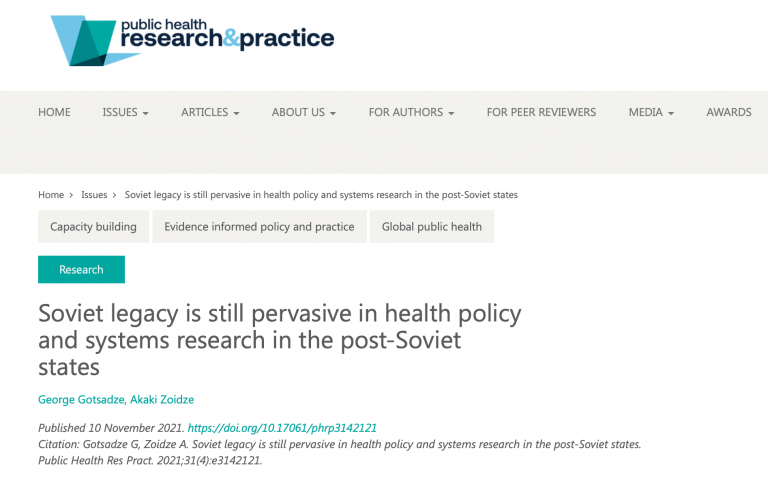Image resolution: width=768 pixels, height=496 pixels.
Task: Select the Capacity building topic tag
Action: coord(94,227)
